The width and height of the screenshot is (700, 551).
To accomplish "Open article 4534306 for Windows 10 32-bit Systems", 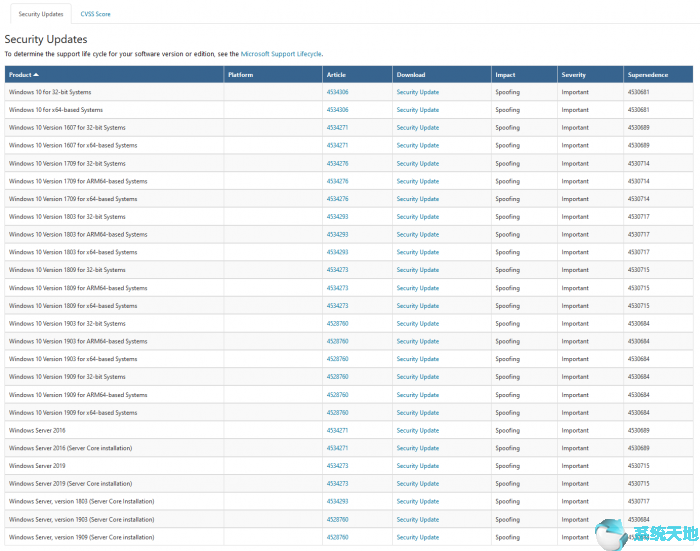I will point(337,92).
